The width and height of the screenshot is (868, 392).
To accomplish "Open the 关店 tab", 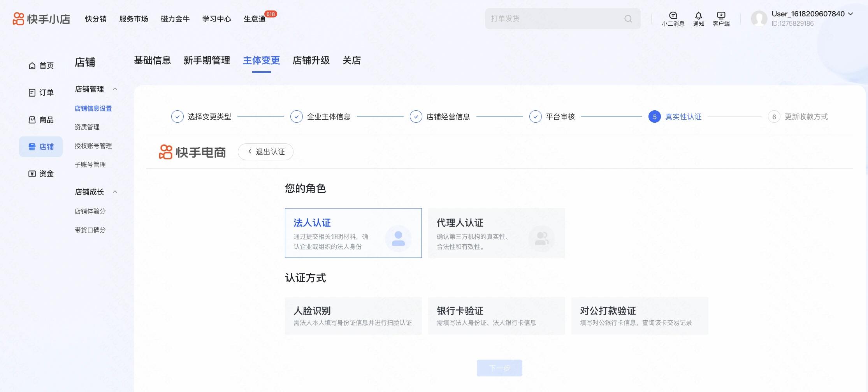I will point(352,60).
